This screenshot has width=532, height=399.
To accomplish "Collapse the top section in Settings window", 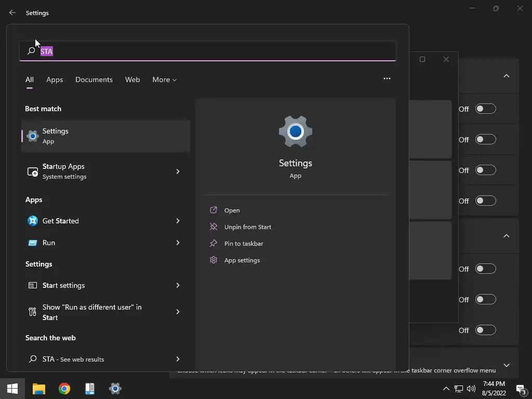I will point(506,76).
